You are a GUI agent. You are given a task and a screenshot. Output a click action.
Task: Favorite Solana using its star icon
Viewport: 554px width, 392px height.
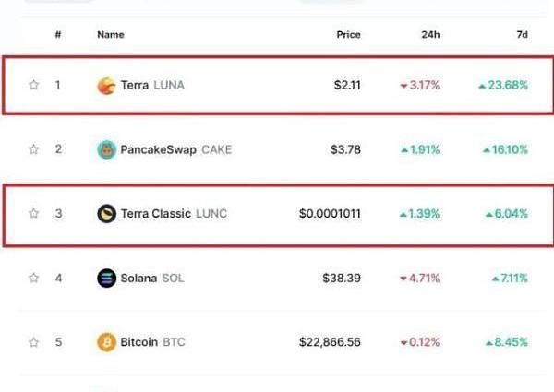(x=34, y=278)
